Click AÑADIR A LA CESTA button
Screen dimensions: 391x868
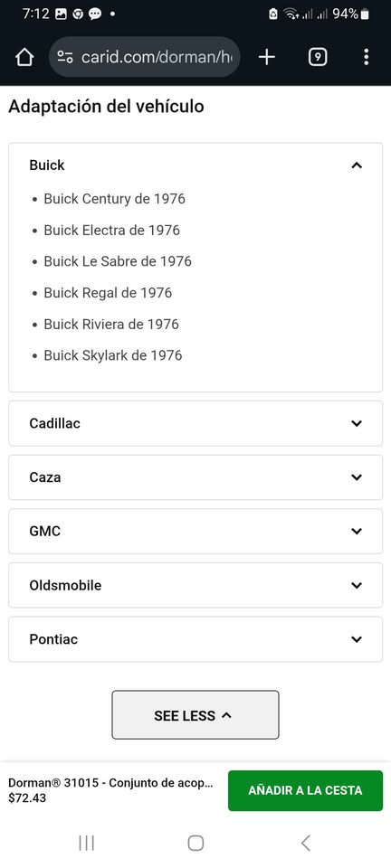click(x=305, y=790)
